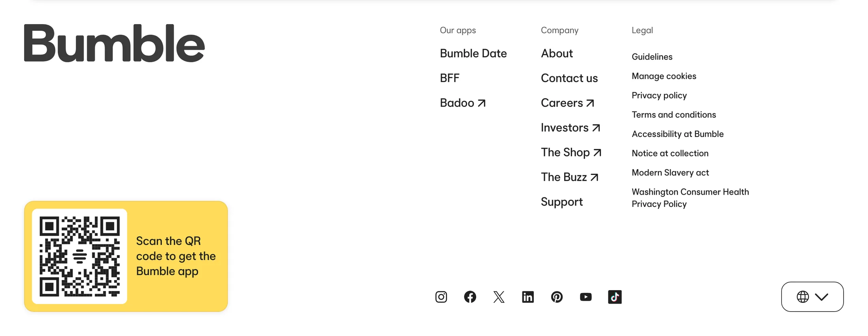This screenshot has width=868, height=336.
Task: Open Careers external link
Action: tap(568, 103)
